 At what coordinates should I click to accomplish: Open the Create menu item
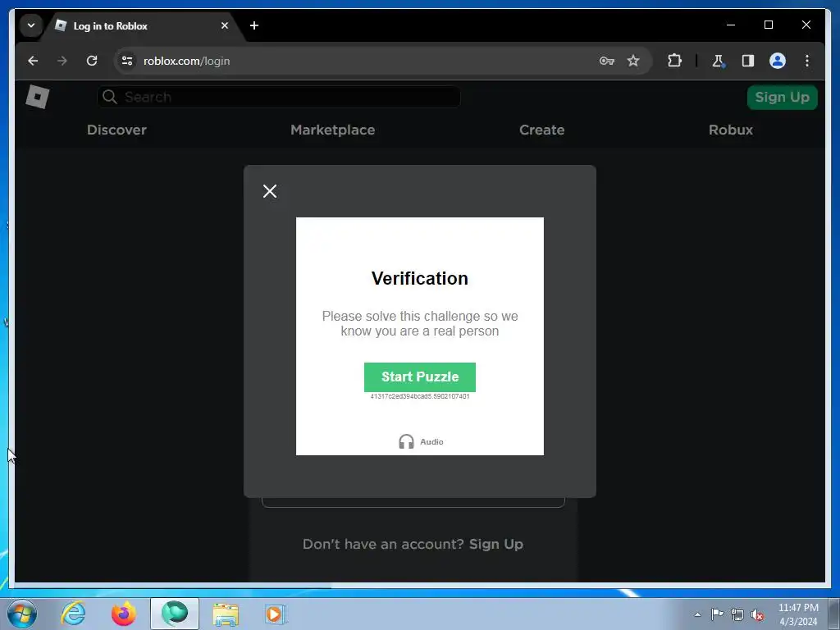tap(541, 130)
